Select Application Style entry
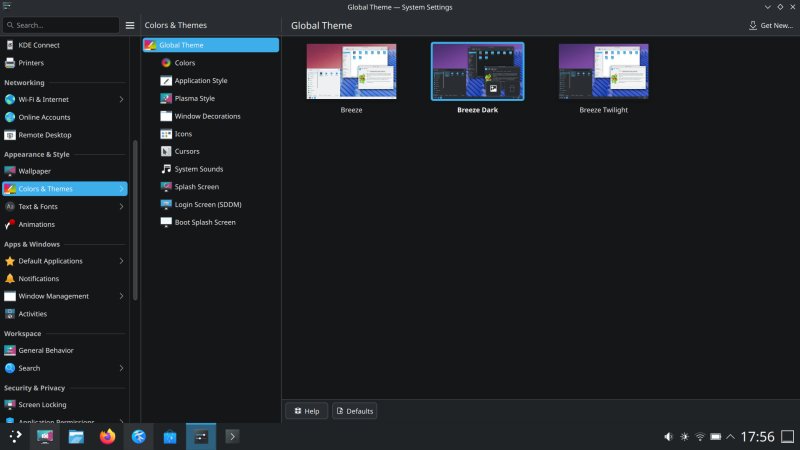The width and height of the screenshot is (800, 450). tap(211, 81)
